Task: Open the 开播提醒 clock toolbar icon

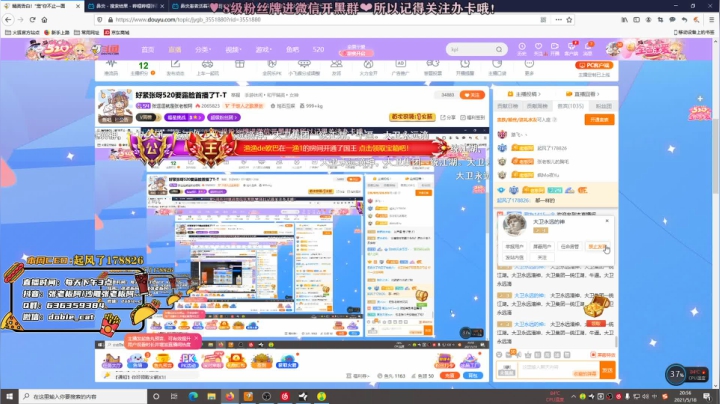Action: point(465,67)
